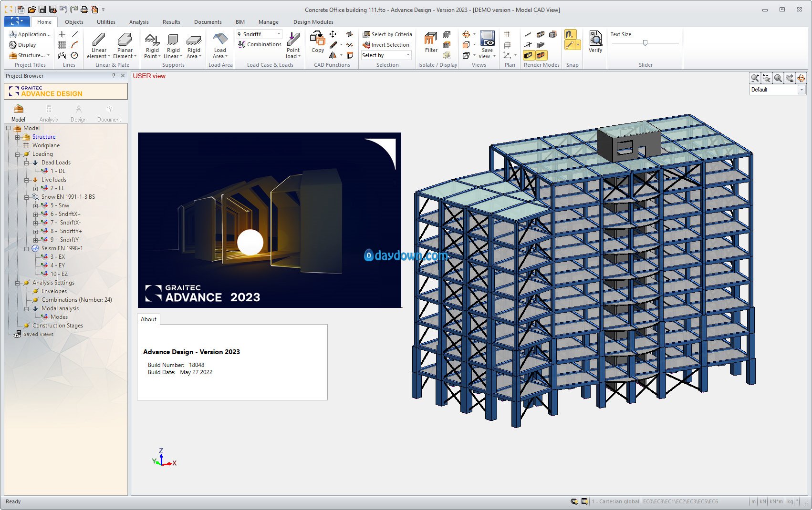Open the Design Modules ribbon tab

(x=313, y=22)
